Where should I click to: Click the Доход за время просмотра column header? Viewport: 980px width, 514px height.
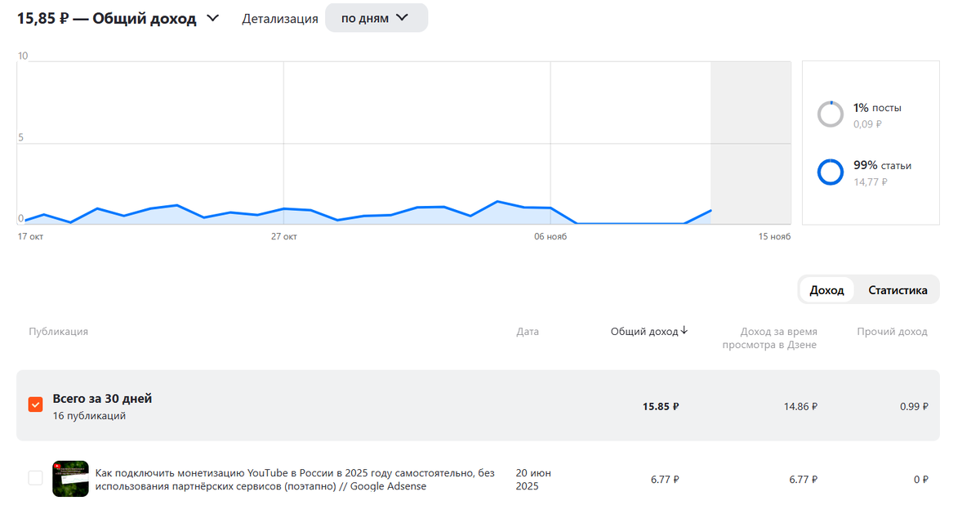coord(769,337)
